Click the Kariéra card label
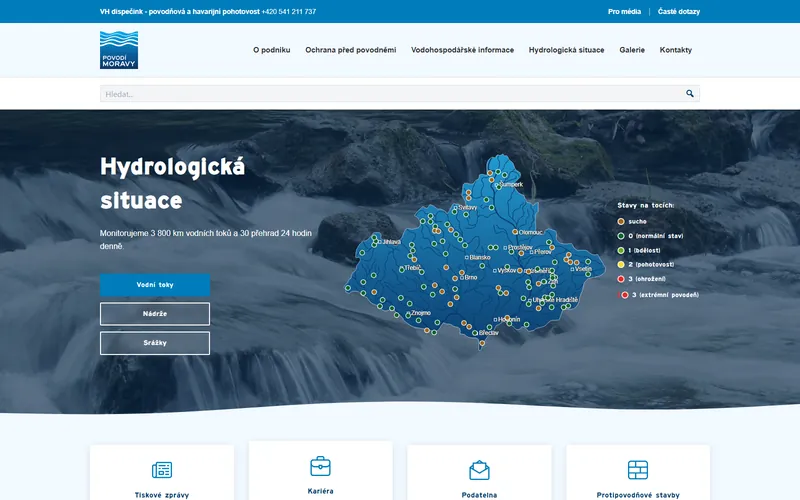Screen dimensions: 800x500 [x=320, y=491]
